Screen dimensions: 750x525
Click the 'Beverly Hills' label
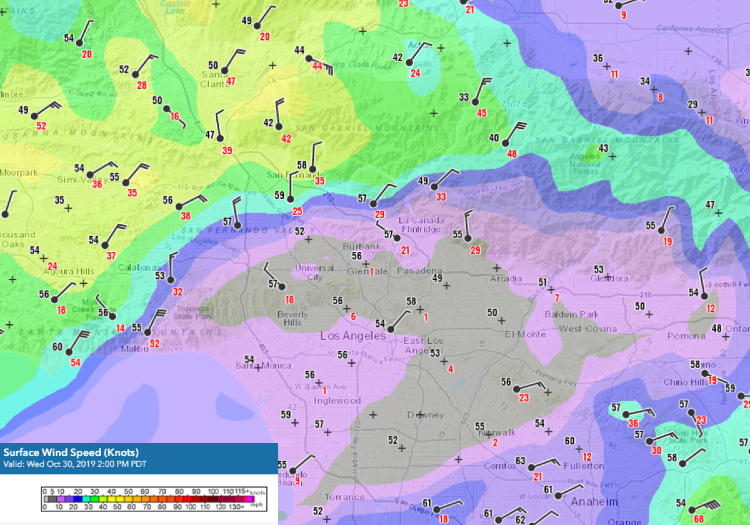tap(293, 318)
